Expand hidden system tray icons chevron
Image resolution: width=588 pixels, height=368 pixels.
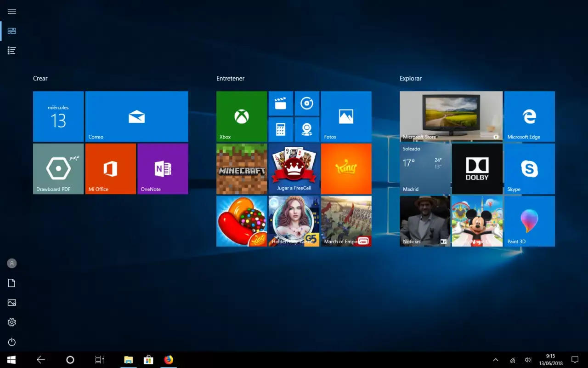(x=496, y=360)
